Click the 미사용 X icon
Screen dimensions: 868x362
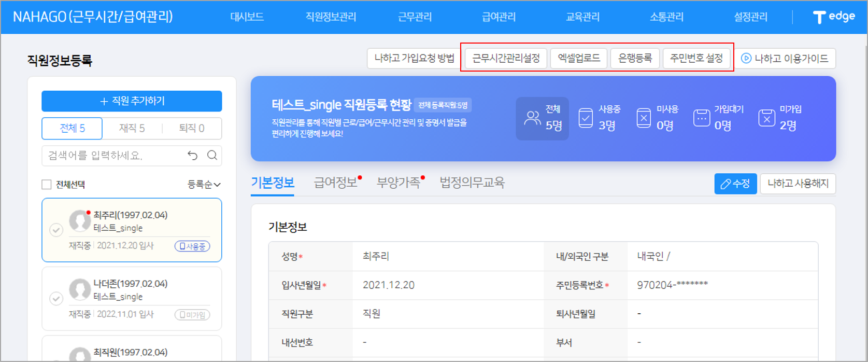[644, 118]
